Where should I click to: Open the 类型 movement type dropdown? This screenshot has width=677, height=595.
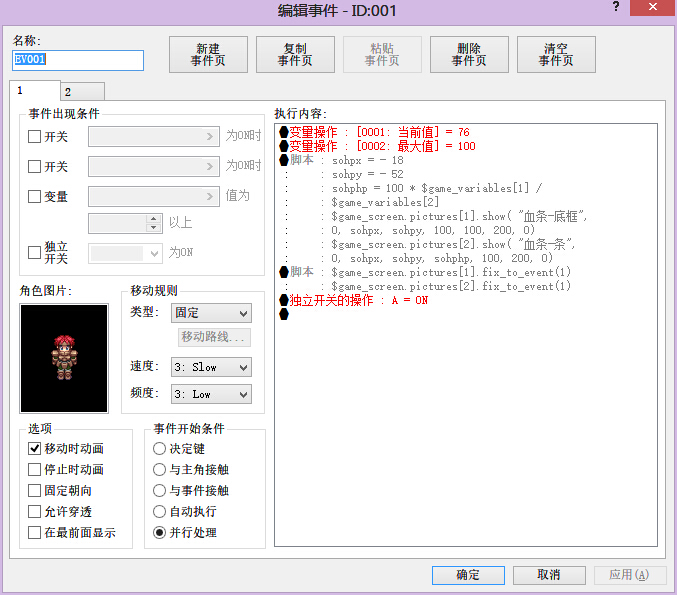pos(211,313)
